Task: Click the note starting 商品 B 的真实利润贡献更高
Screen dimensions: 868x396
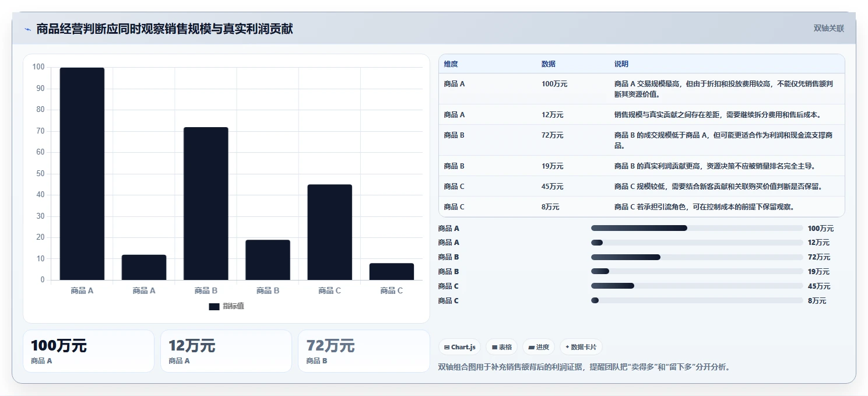Action: point(715,166)
